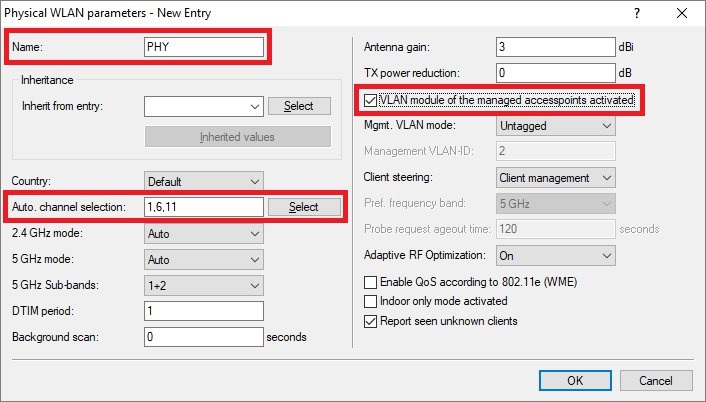Viewport: 706px width, 402px height.
Task: Click Select next to Inherit from entry
Action: [298, 106]
